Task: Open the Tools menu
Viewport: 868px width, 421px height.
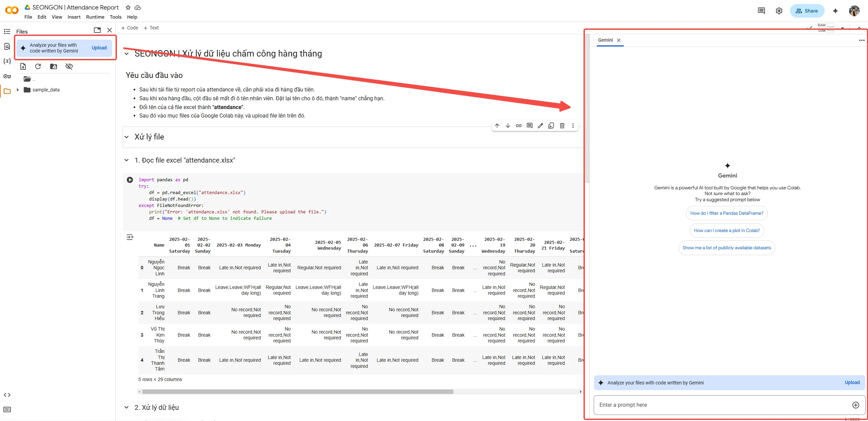Action: click(115, 17)
